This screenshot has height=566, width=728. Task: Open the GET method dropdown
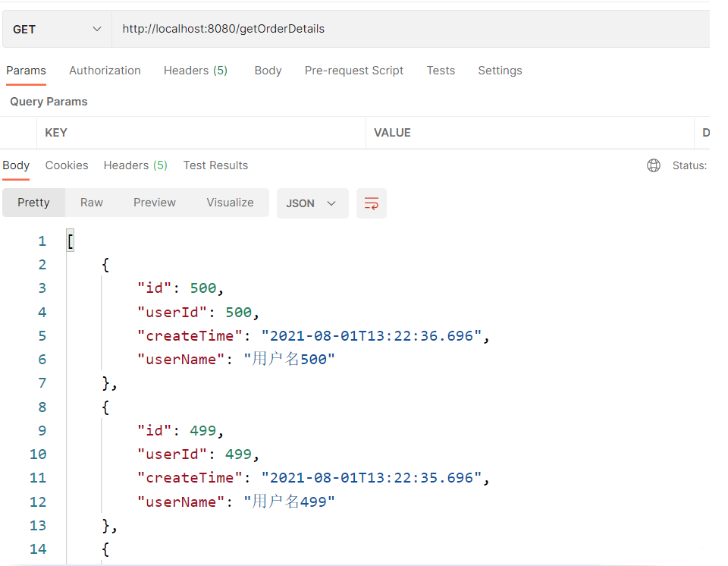(57, 30)
